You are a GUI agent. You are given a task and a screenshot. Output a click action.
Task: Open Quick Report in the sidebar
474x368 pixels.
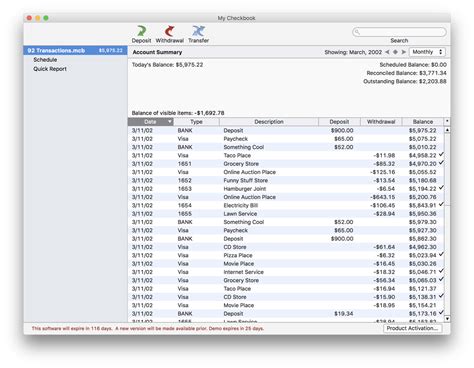[x=50, y=69]
